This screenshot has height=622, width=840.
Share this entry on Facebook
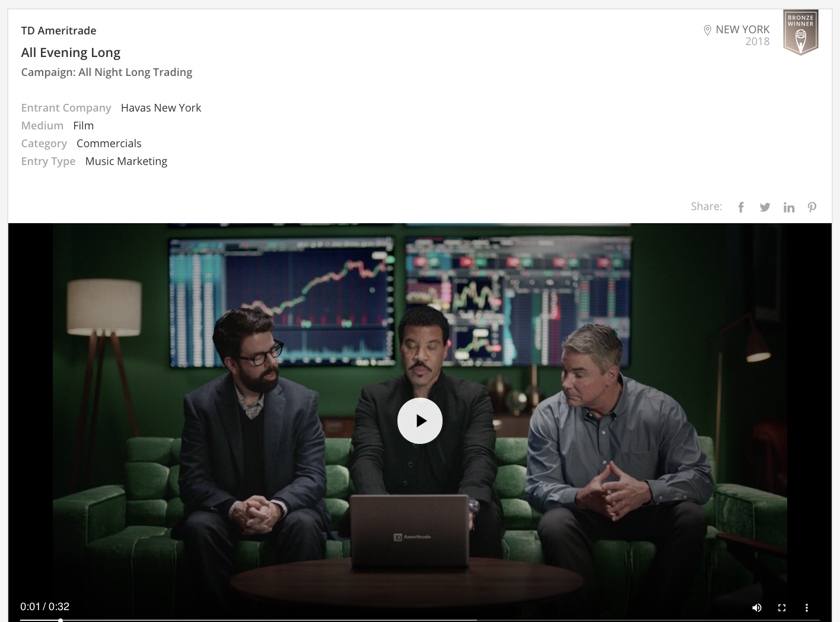pos(741,207)
